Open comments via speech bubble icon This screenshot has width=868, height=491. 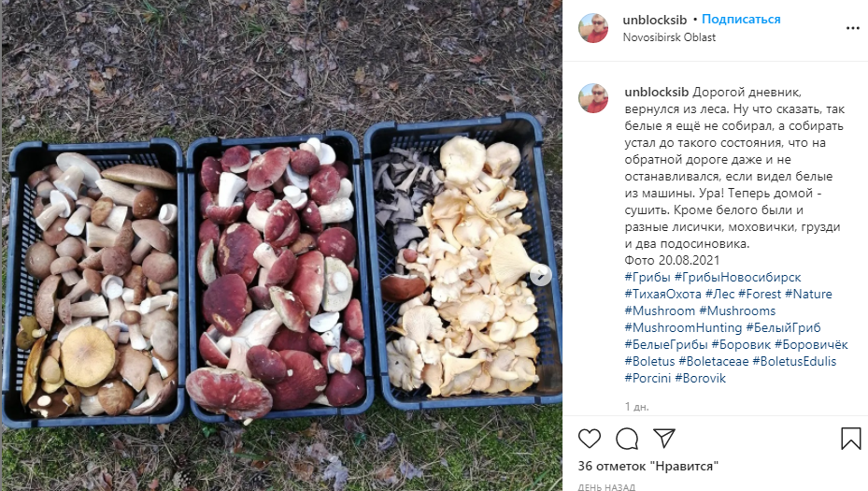click(x=627, y=439)
